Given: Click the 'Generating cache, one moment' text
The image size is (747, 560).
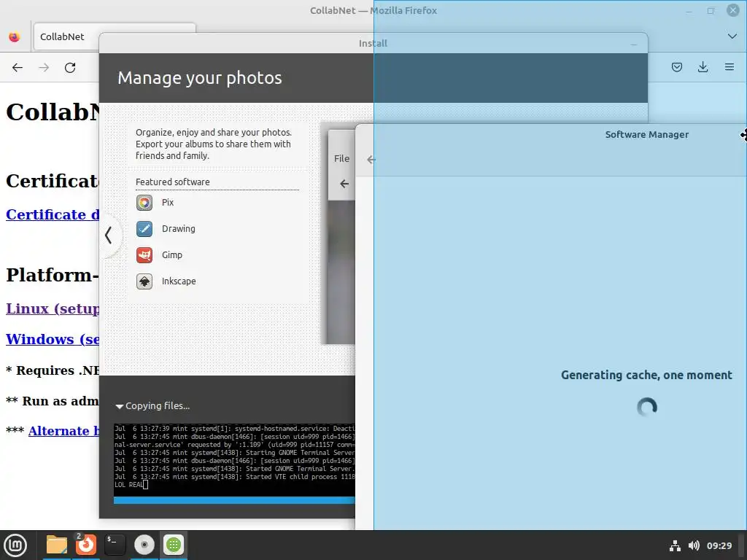Looking at the screenshot, I should pyautogui.click(x=646, y=376).
